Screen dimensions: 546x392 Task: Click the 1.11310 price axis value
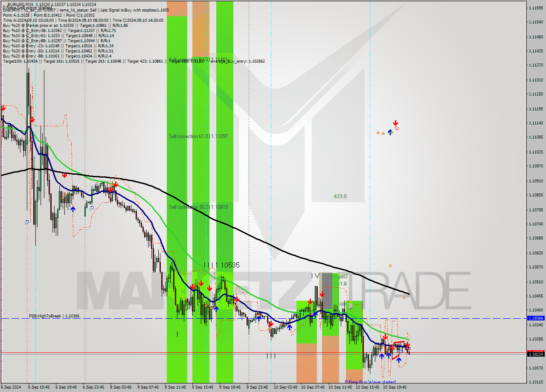coord(536,80)
